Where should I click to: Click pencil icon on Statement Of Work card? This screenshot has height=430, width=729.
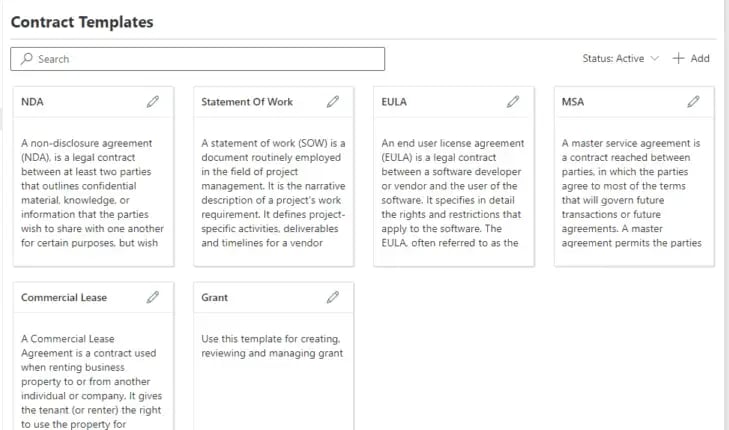pos(332,102)
